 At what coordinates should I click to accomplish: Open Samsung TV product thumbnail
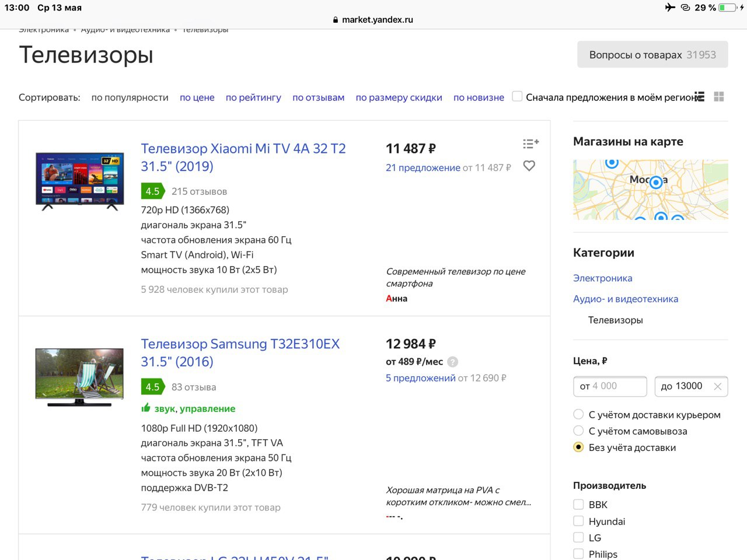tap(80, 377)
